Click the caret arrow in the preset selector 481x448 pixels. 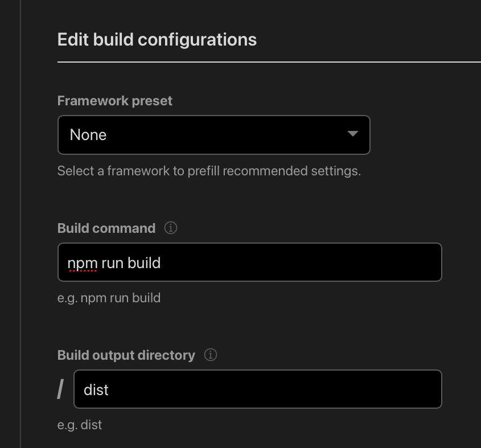coord(353,134)
